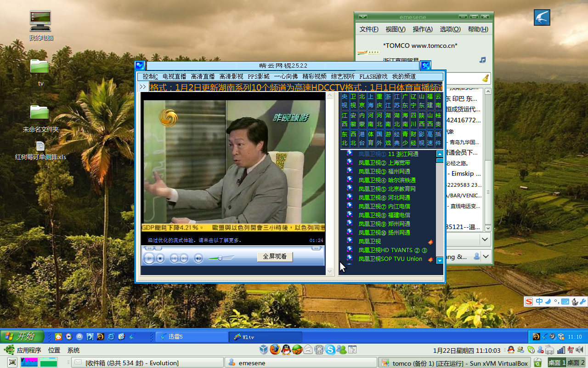Select the 港台 channel category
Image resolution: width=588 pixels, height=368 pixels.
tap(362, 138)
